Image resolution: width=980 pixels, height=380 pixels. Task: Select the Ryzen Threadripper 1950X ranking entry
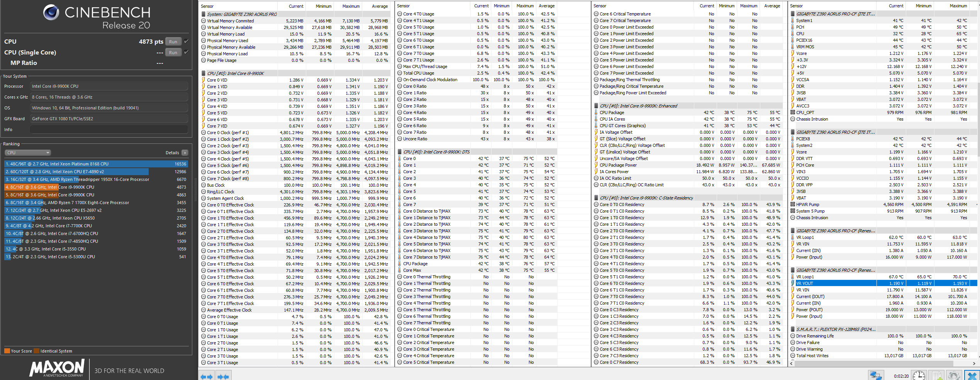[x=96, y=179]
